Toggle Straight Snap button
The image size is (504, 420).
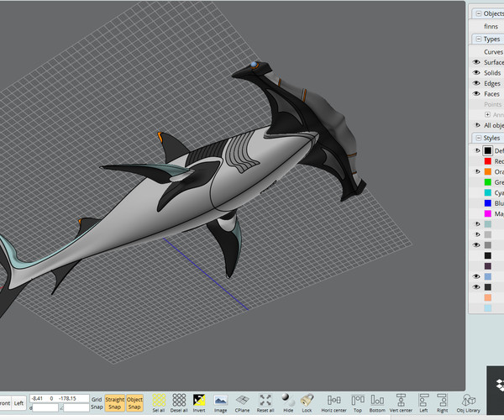point(115,402)
